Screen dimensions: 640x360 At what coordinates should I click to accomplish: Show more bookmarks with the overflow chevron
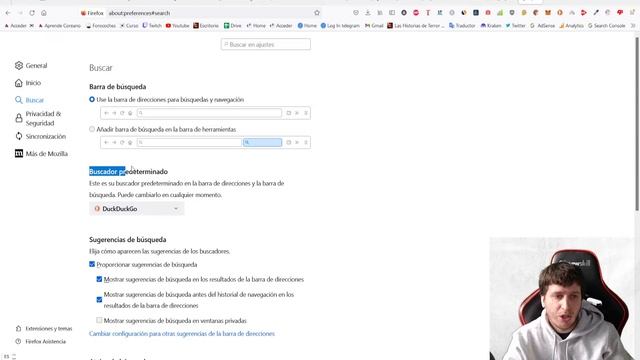pyautogui.click(x=633, y=26)
